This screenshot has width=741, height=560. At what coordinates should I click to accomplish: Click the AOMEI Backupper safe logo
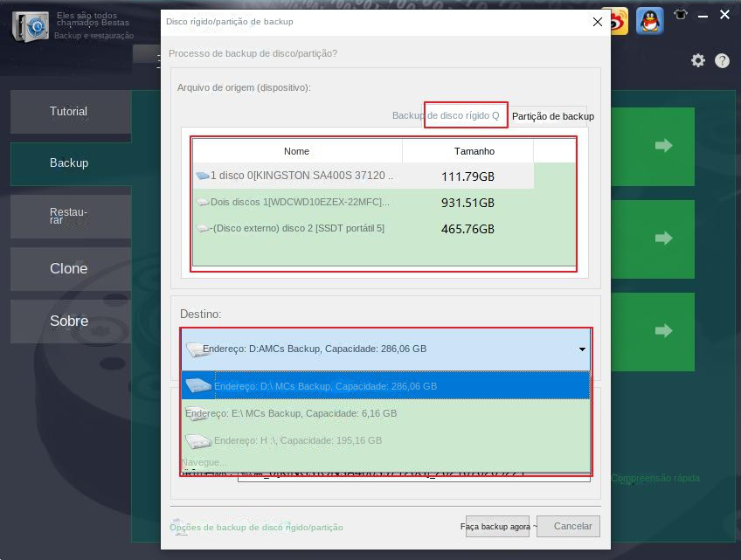[x=30, y=27]
